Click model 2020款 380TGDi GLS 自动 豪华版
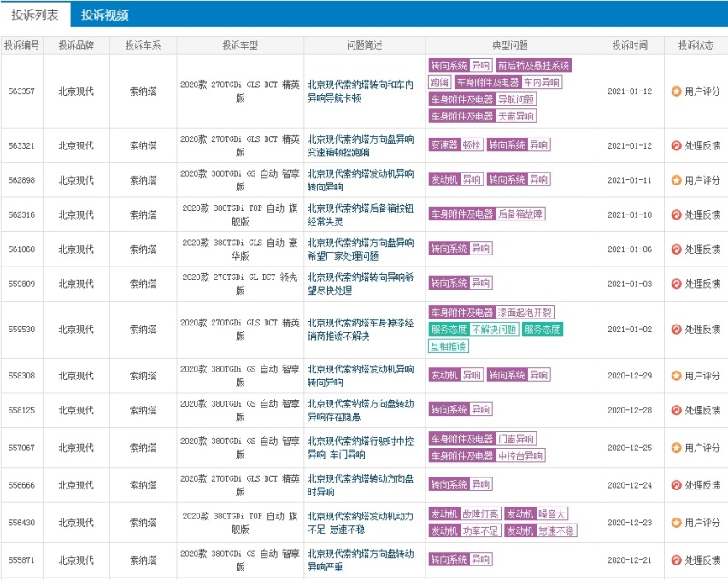 (x=240, y=249)
